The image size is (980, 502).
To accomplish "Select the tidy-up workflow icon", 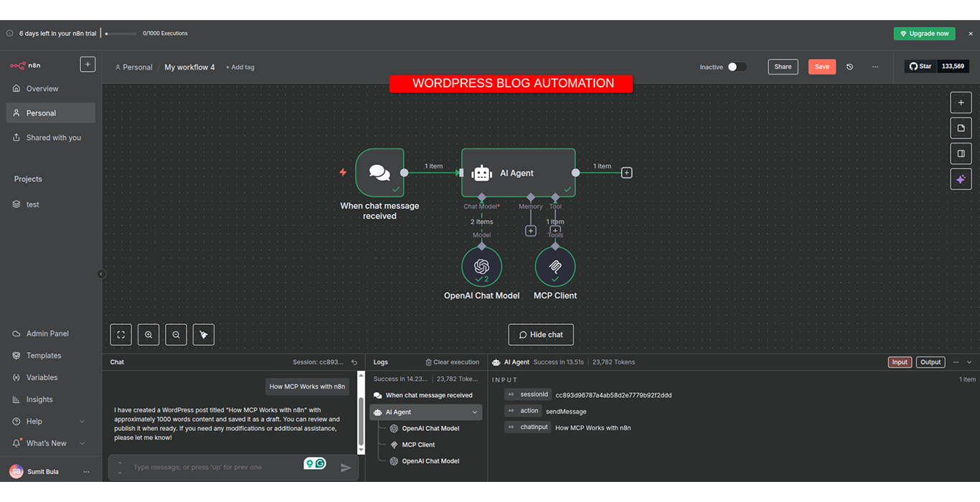I will [203, 334].
